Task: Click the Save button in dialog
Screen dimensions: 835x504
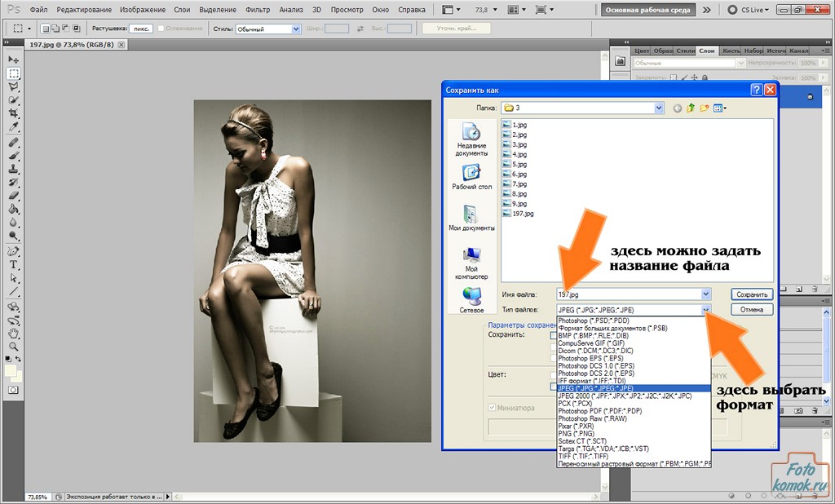Action: point(750,294)
